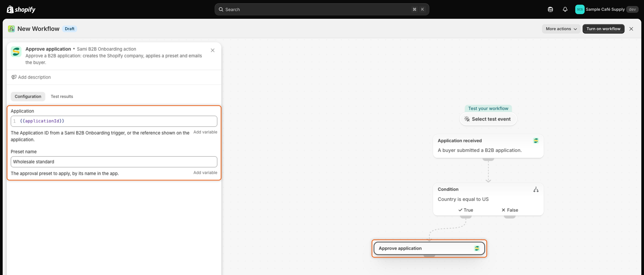The width and height of the screenshot is (644, 275).
Task: Switch to the Test results tab
Action: click(x=62, y=96)
